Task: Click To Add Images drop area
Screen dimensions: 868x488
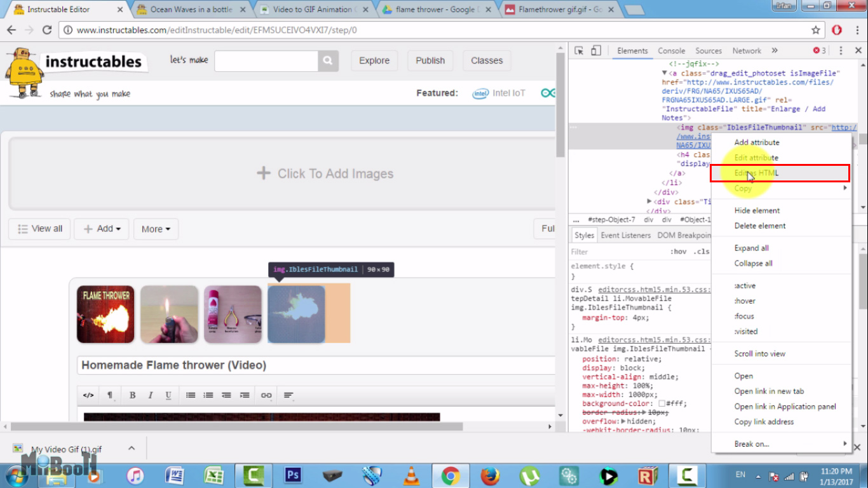Action: pos(282,173)
